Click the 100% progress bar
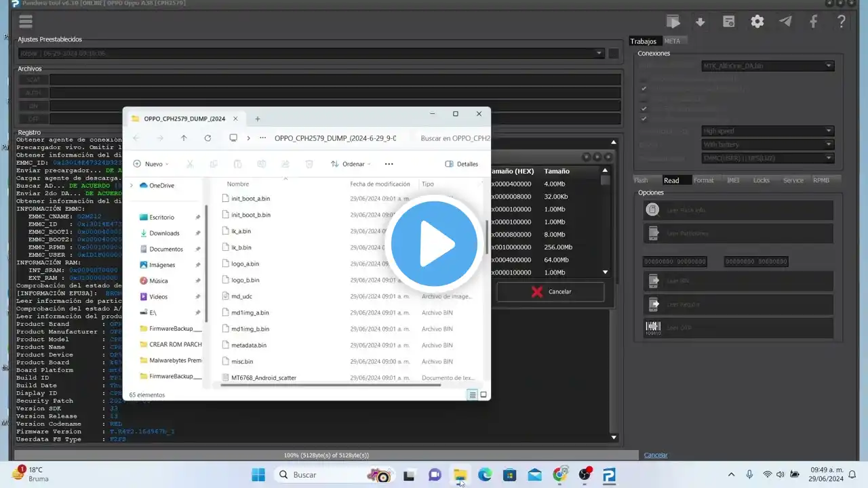Screen dimensions: 868x488 coord(326,455)
